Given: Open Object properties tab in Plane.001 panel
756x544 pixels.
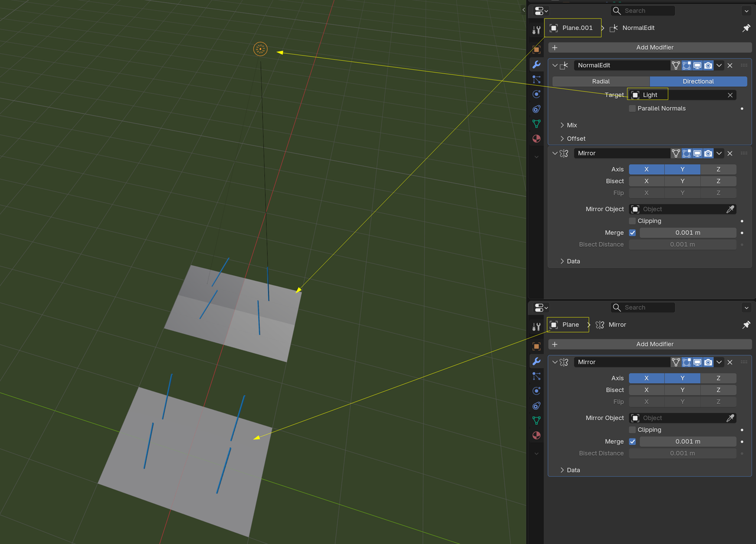Looking at the screenshot, I should 536,50.
